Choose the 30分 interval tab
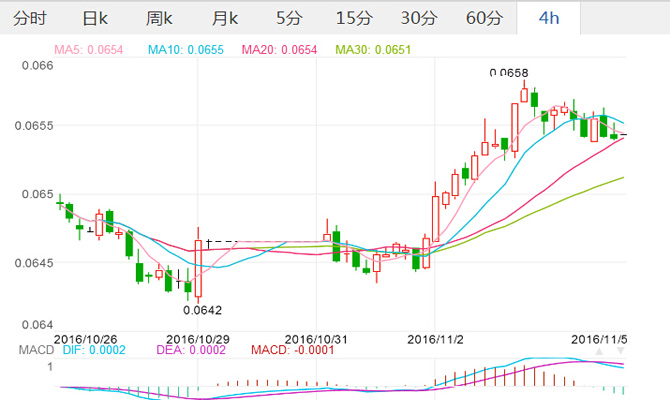The image size is (670, 400). [419, 18]
